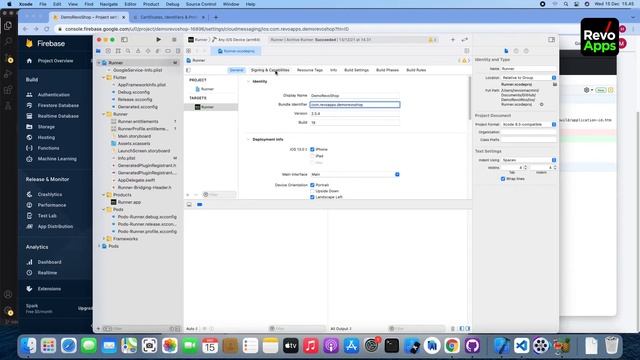Viewport: 640px width, 360px height.
Task: Toggle the iPhone device checkbox
Action: 312,149
